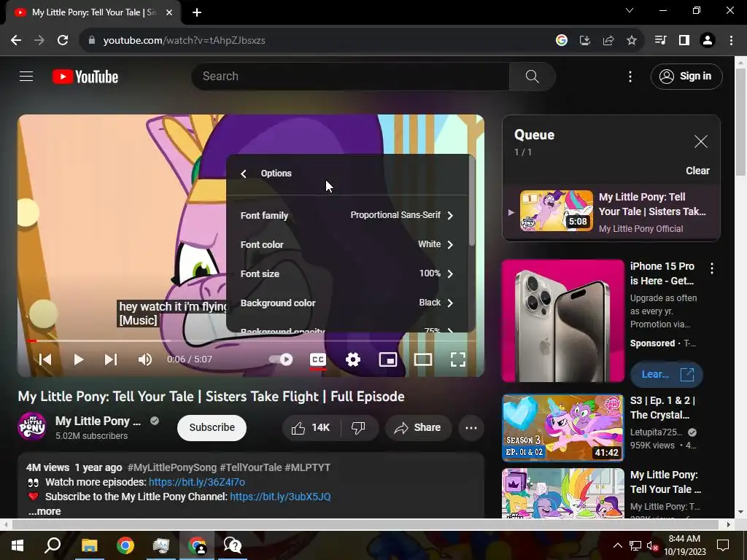Play the paused video

click(x=79, y=359)
